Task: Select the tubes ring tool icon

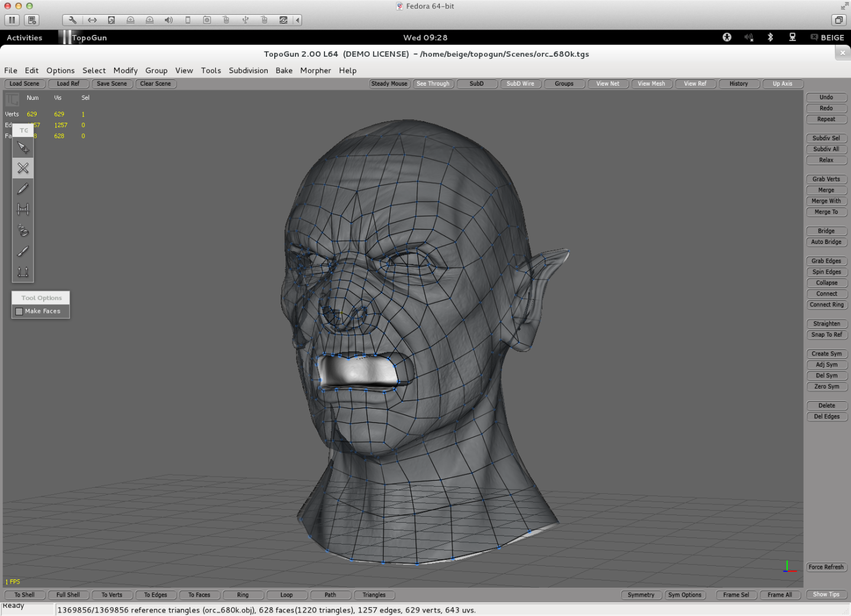Action: click(x=23, y=230)
